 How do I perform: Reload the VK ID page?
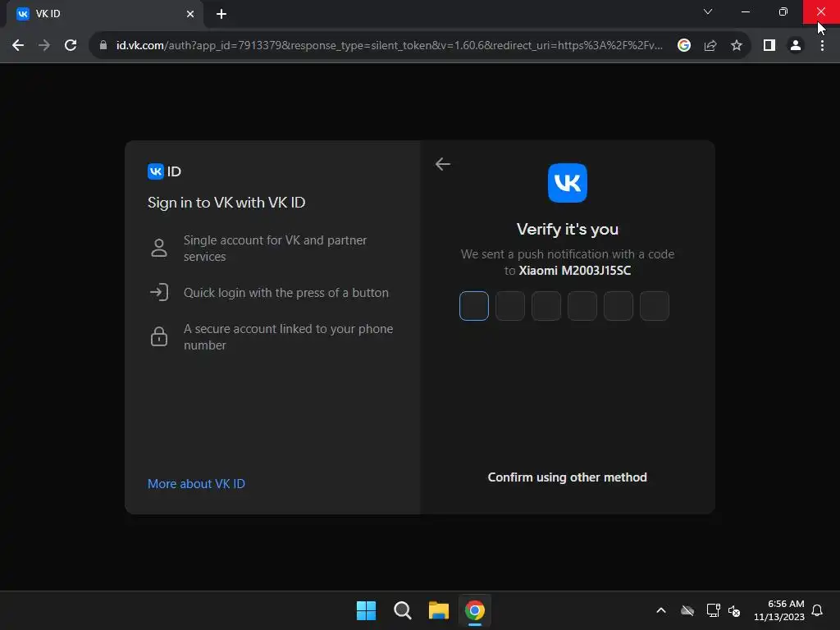[71, 46]
